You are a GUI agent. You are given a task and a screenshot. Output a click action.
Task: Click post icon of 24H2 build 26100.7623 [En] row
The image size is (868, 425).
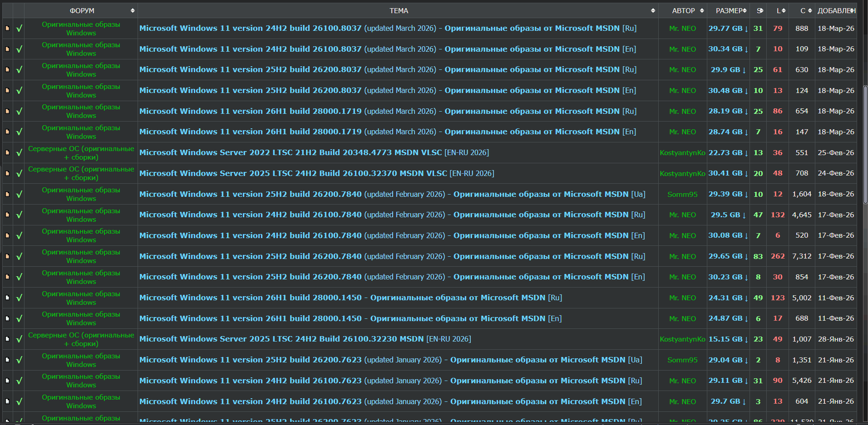[7, 401]
